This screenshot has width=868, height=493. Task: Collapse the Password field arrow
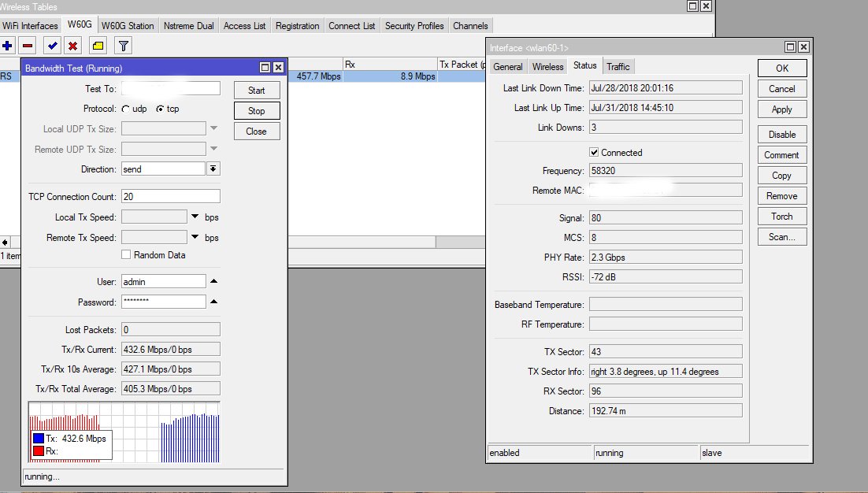pyautogui.click(x=213, y=302)
